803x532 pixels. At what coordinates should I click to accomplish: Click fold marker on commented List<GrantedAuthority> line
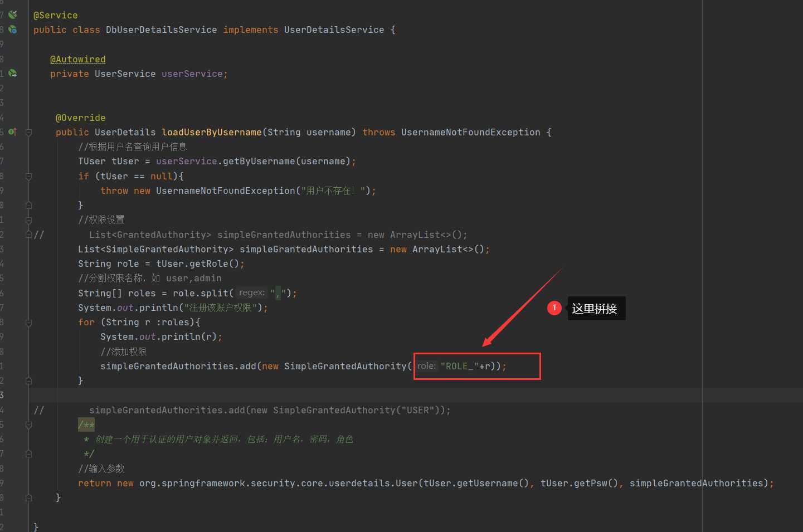(x=28, y=235)
